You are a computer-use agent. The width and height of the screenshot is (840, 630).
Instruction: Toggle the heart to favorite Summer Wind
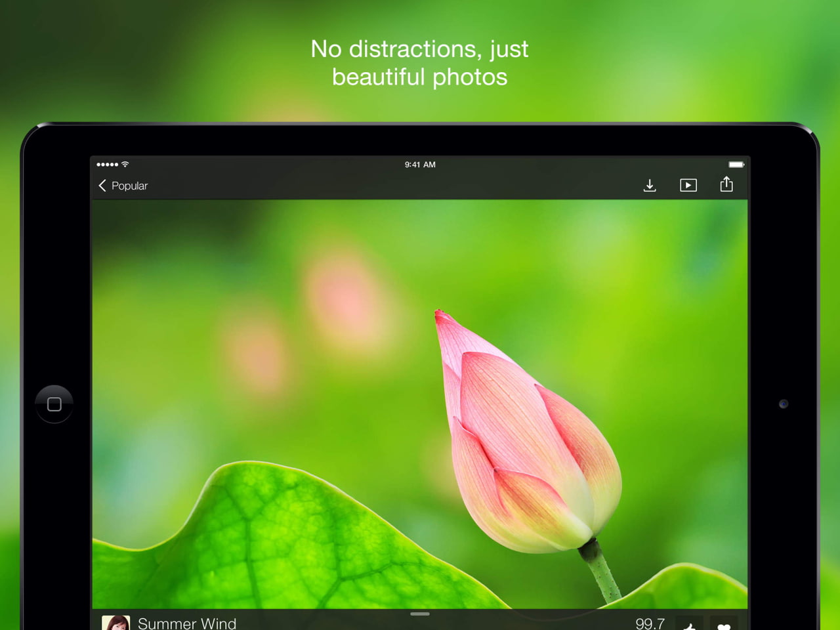725,625
